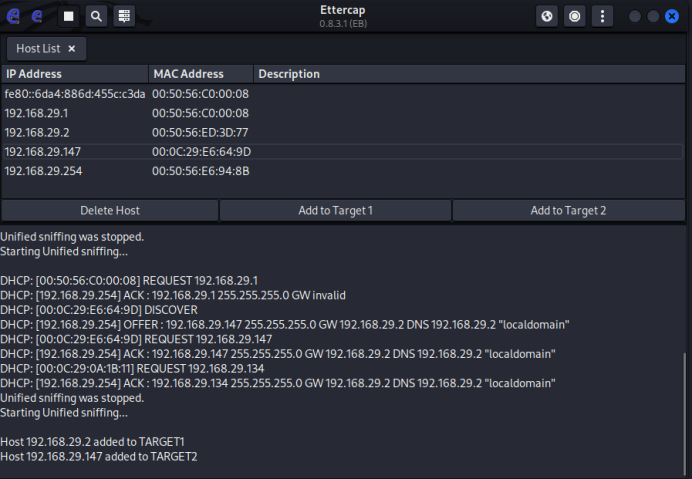
Task: Open the MITM menu globe icon
Action: point(547,16)
